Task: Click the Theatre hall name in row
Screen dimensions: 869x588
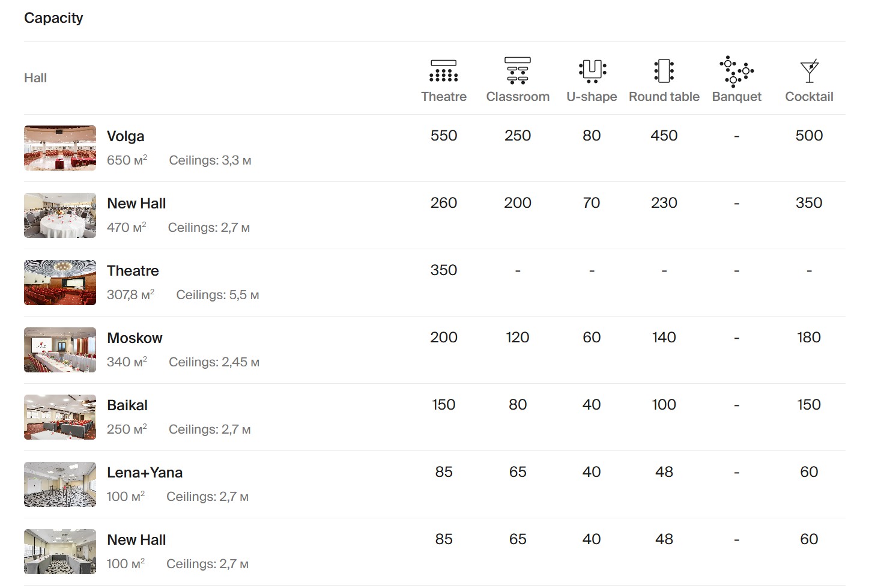Action: (x=133, y=271)
